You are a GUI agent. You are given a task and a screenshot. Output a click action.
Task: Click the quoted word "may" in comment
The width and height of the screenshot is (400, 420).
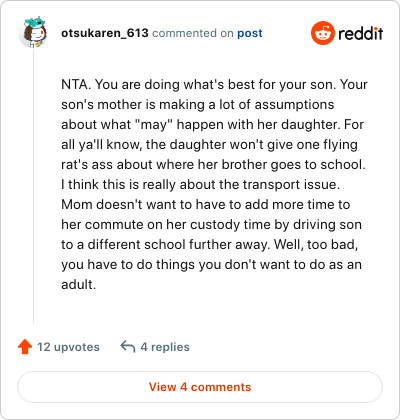(153, 124)
